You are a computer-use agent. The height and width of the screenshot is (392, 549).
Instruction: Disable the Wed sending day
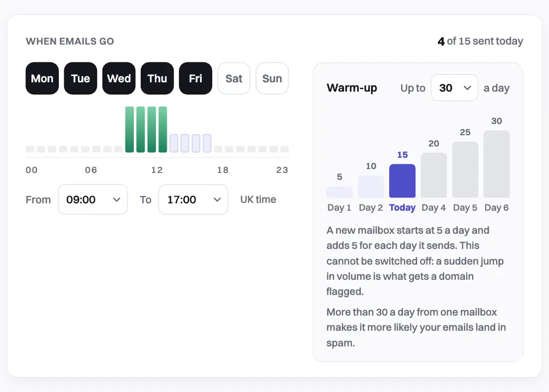click(119, 78)
